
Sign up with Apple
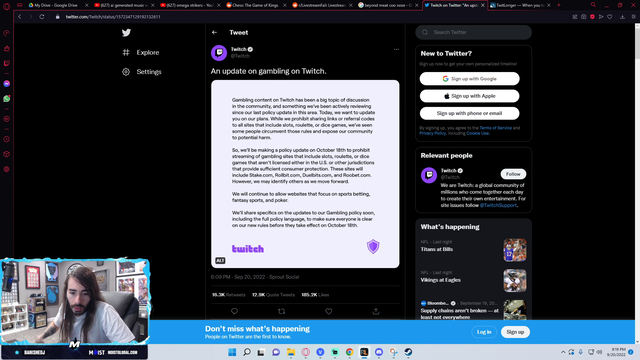[469, 96]
